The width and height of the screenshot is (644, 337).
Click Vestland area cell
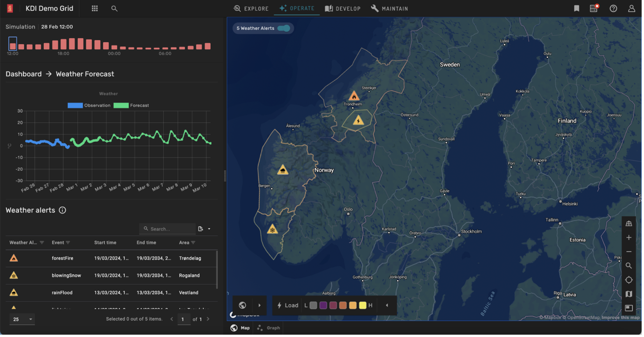click(189, 293)
